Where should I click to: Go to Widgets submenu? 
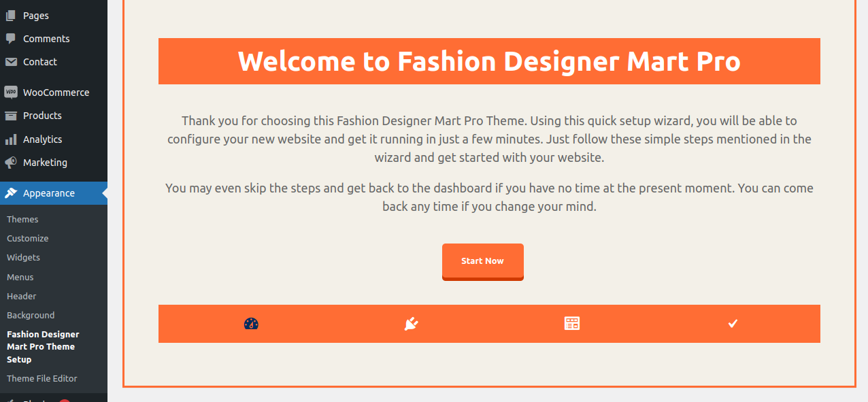[23, 258]
